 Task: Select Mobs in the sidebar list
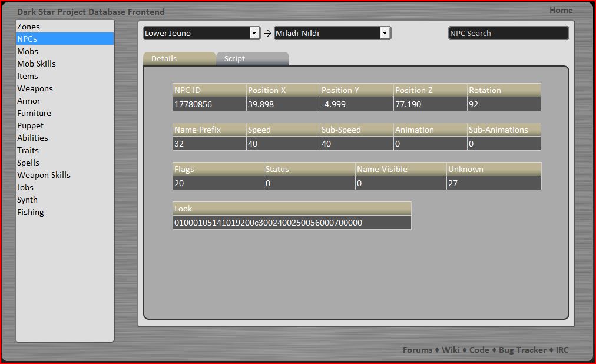(28, 51)
